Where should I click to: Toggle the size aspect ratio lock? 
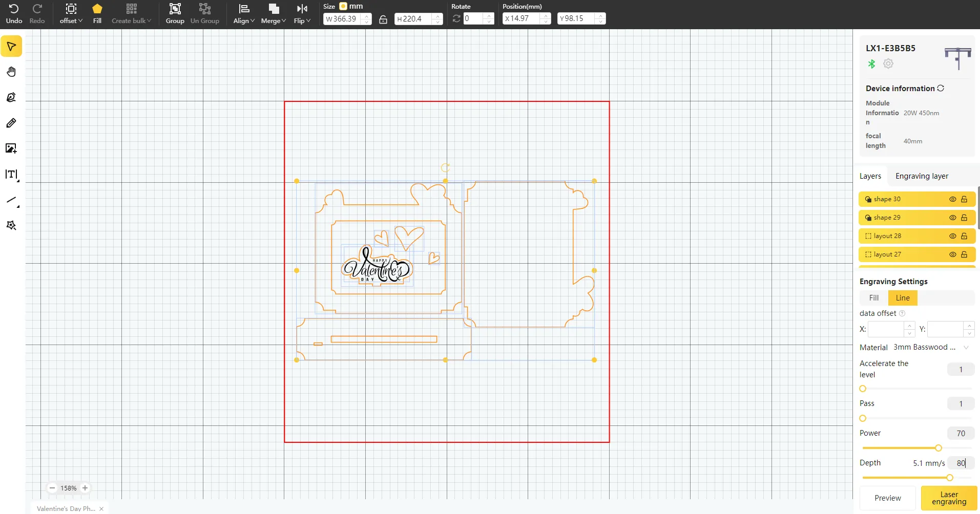tap(383, 19)
